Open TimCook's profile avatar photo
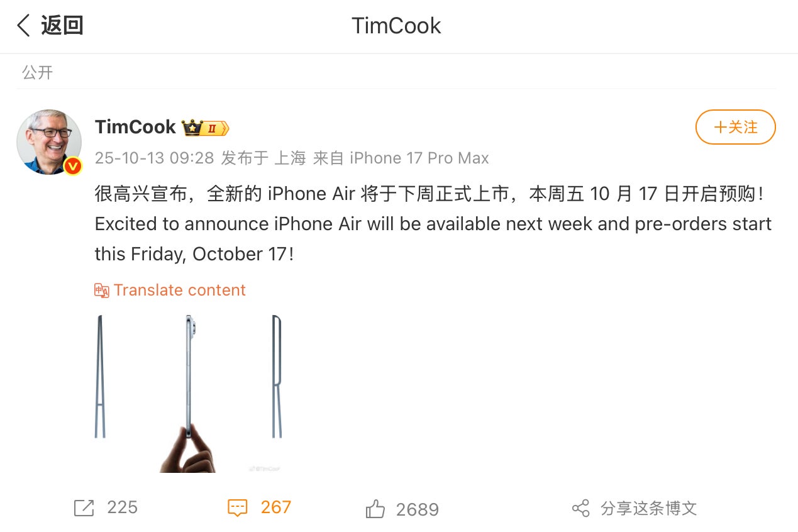 click(x=49, y=142)
